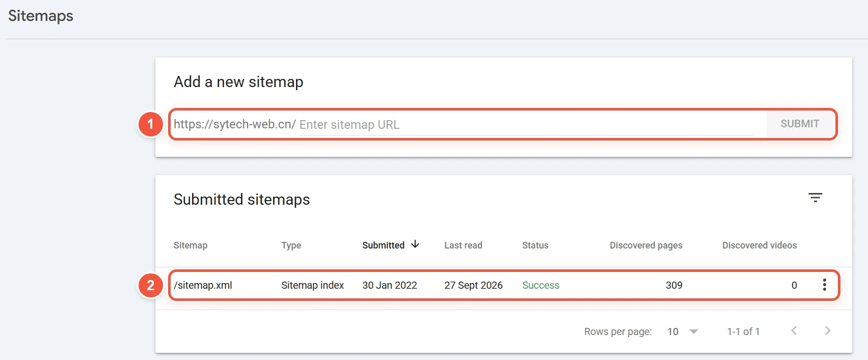Go to the previous page of sitemaps
This screenshot has height=360, width=868.
[x=794, y=331]
